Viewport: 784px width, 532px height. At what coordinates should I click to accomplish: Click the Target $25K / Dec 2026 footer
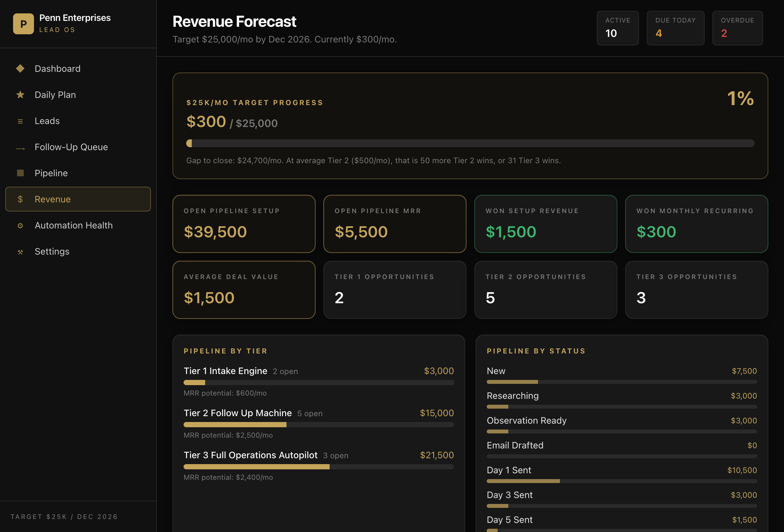[64, 517]
